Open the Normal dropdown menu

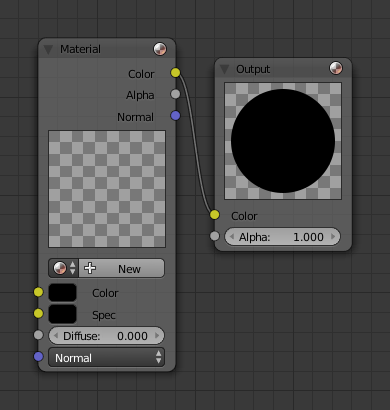tap(106, 357)
